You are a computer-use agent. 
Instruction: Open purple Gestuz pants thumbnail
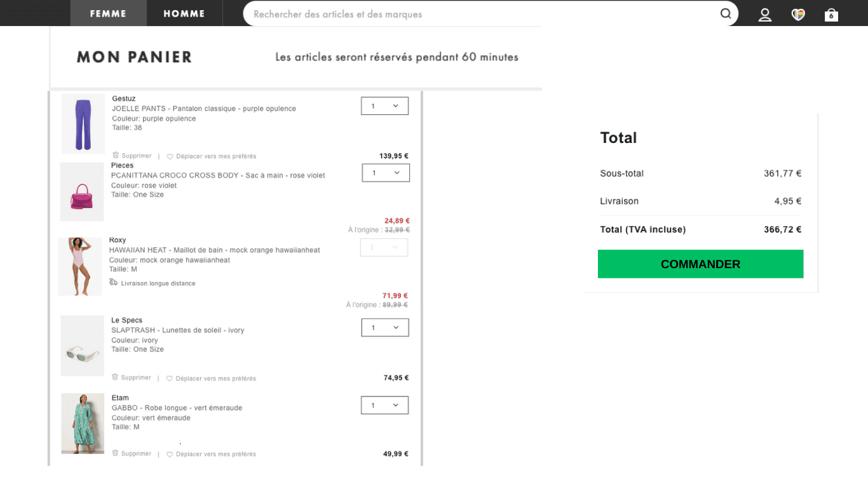[83, 124]
